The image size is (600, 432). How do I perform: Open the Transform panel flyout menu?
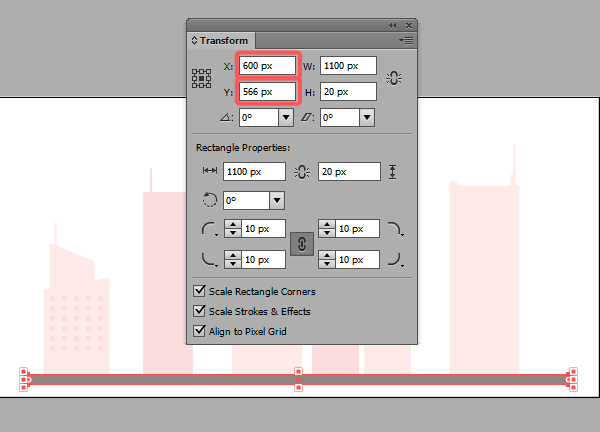tap(406, 41)
